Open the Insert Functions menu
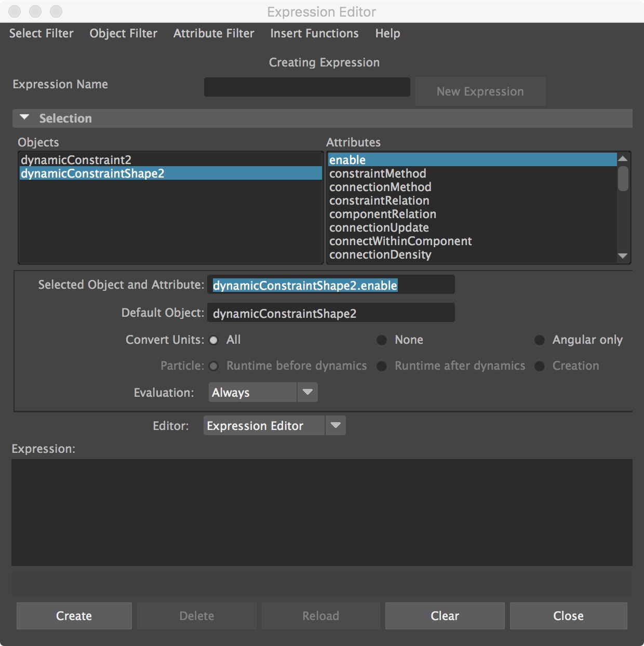 (x=314, y=33)
